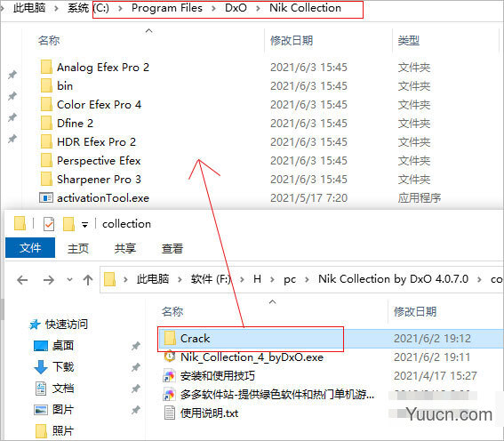Screen dimensions: 504x441
Task: Select the Crack folder icon
Action: coord(170,338)
